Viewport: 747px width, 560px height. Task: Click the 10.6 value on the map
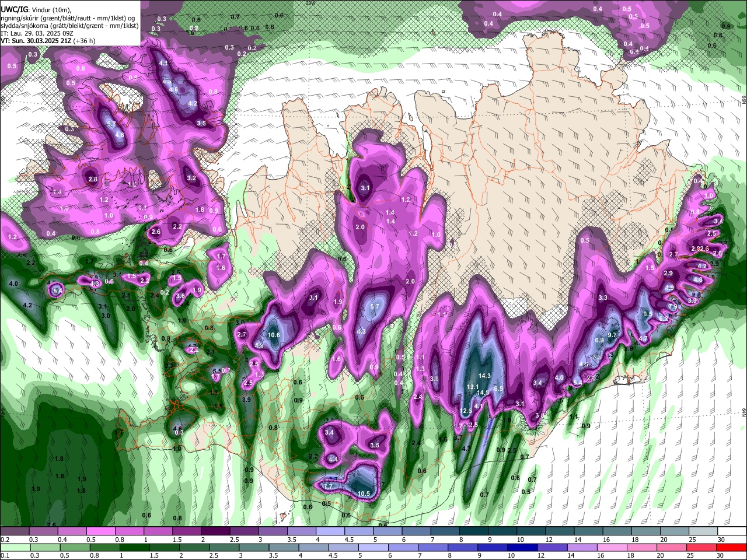click(274, 335)
